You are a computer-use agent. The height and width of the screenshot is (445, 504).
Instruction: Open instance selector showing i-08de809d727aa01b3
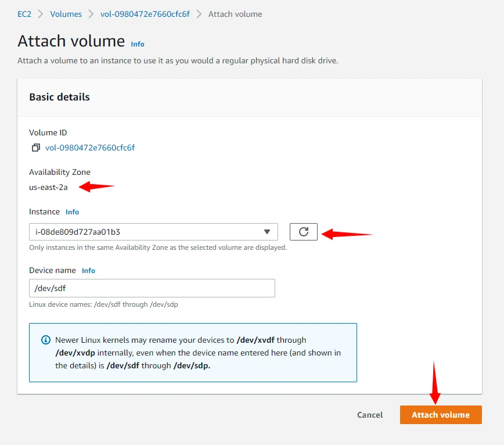point(145,232)
